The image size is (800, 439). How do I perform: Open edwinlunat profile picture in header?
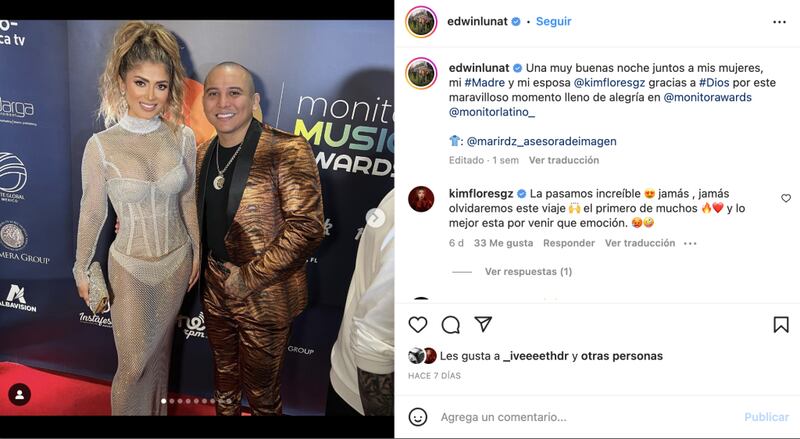tap(421, 22)
